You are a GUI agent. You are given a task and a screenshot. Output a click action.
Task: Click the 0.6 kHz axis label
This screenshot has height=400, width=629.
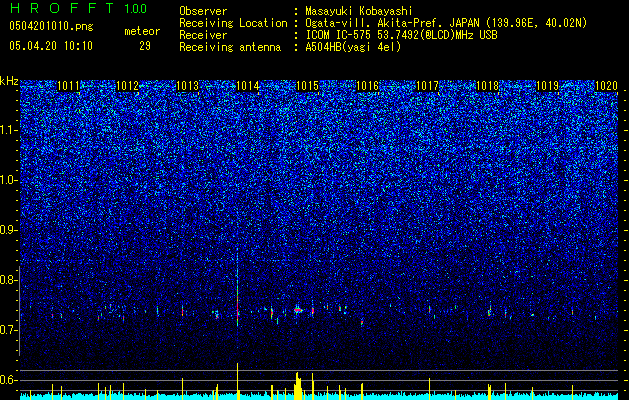click(x=9, y=380)
